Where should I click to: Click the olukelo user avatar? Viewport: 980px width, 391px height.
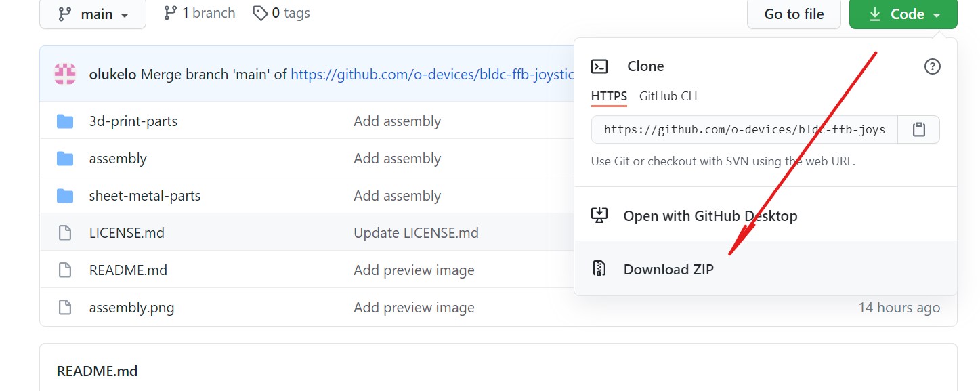coord(65,74)
